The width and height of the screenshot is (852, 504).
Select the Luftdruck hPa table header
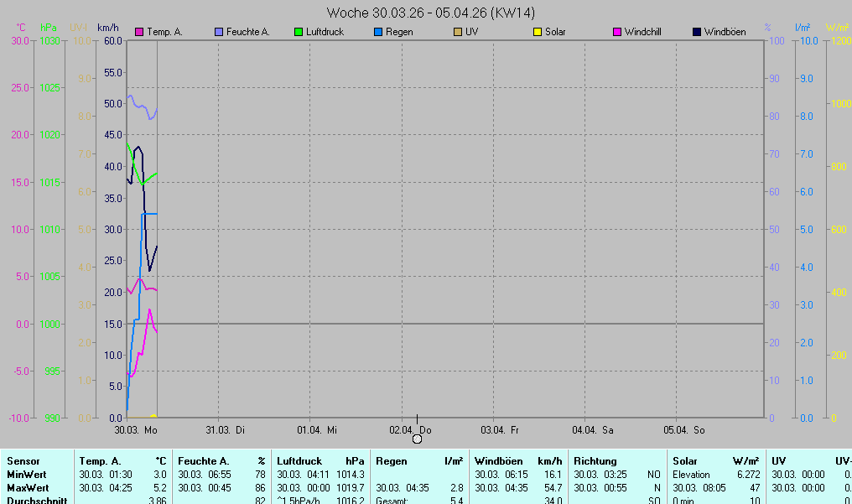click(x=320, y=461)
